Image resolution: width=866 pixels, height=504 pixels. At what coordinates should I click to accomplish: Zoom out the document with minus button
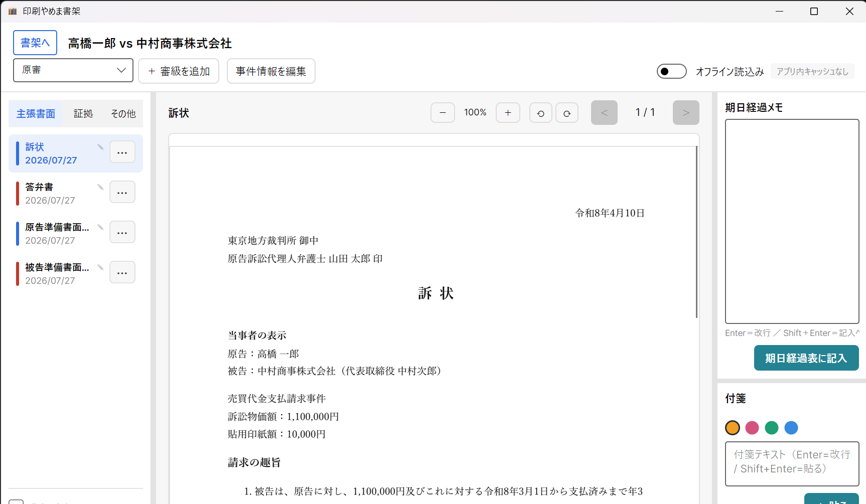pyautogui.click(x=443, y=112)
